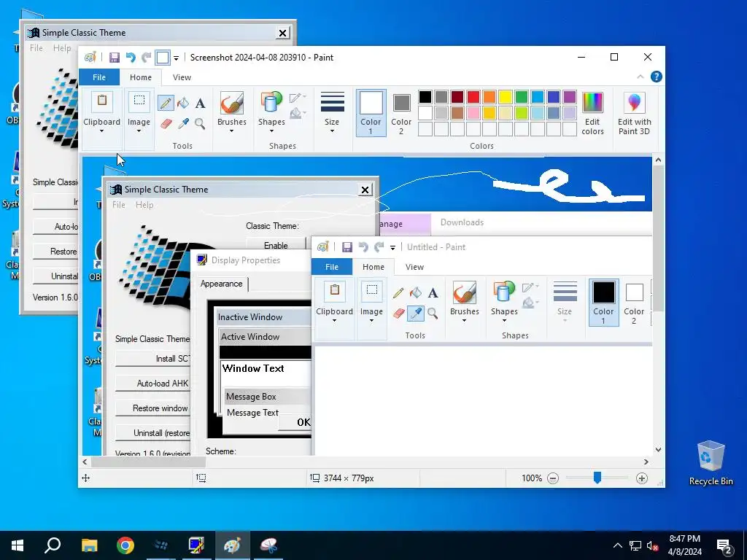
Task: Click the Paint palette icon left of Save in Screenshot Paint
Action: pos(90,58)
